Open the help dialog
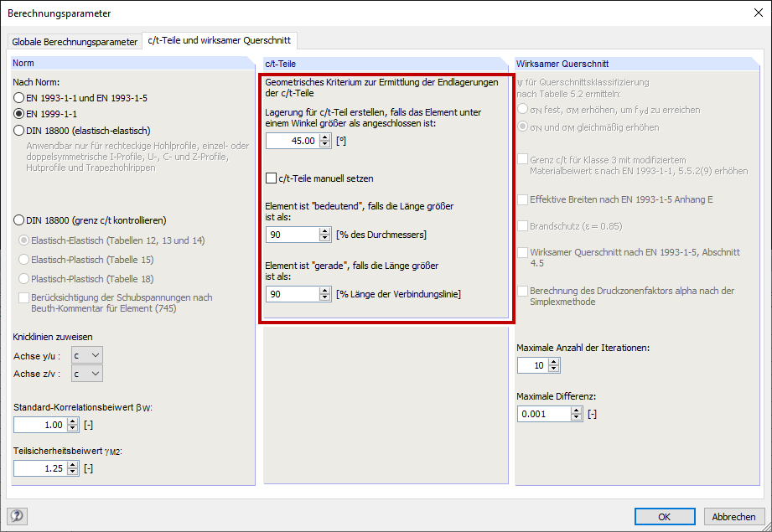Viewport: 772px width, 532px height. tap(17, 516)
